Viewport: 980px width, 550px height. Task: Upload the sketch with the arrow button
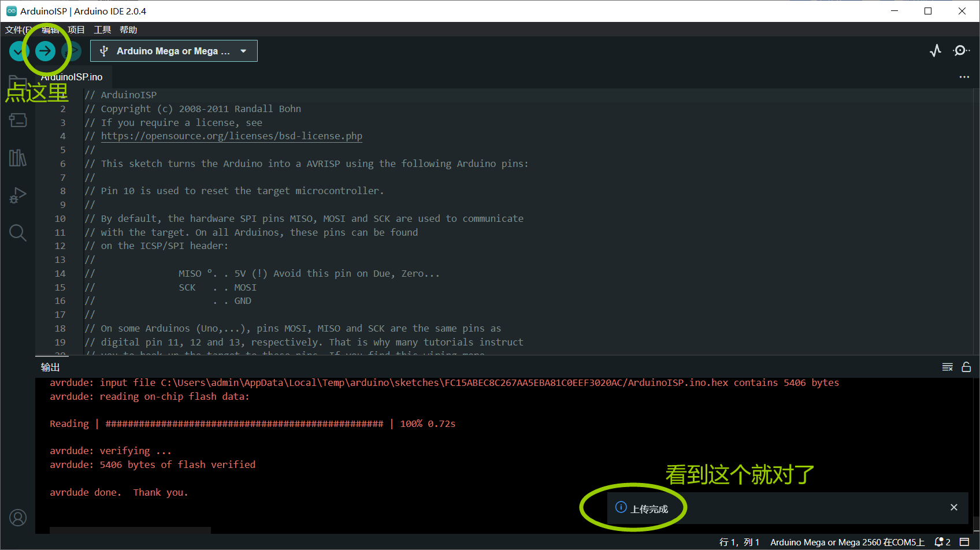(45, 51)
